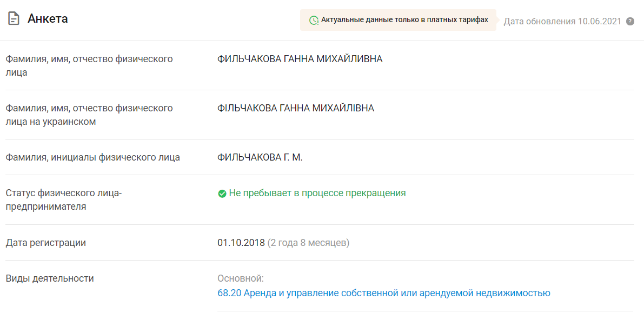This screenshot has width=644, height=313.
Task: Click the Фамилия, инициалы физического лица label
Action: click(x=92, y=158)
